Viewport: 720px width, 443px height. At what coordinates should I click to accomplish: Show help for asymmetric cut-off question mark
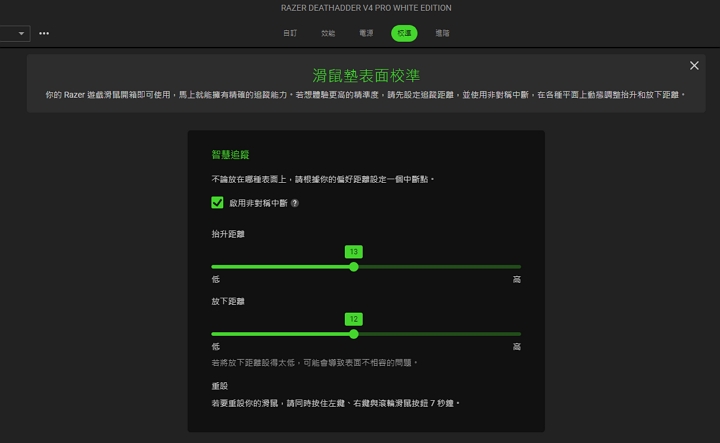pos(295,203)
